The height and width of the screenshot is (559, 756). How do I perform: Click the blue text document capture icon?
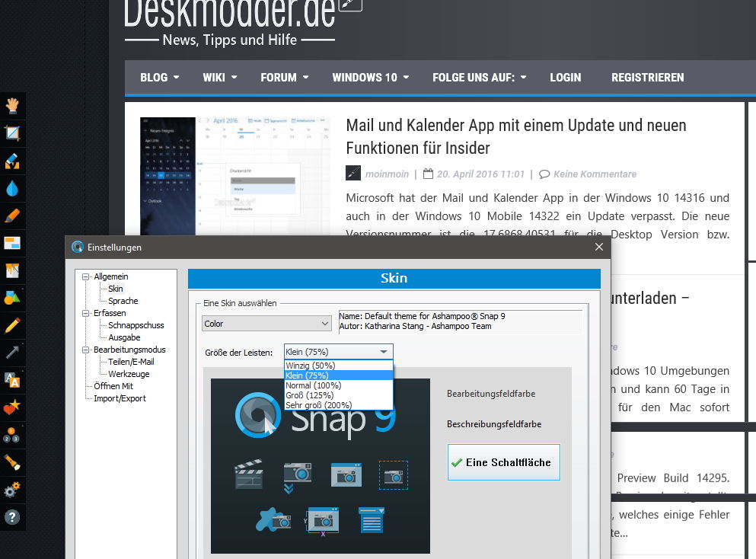372,520
